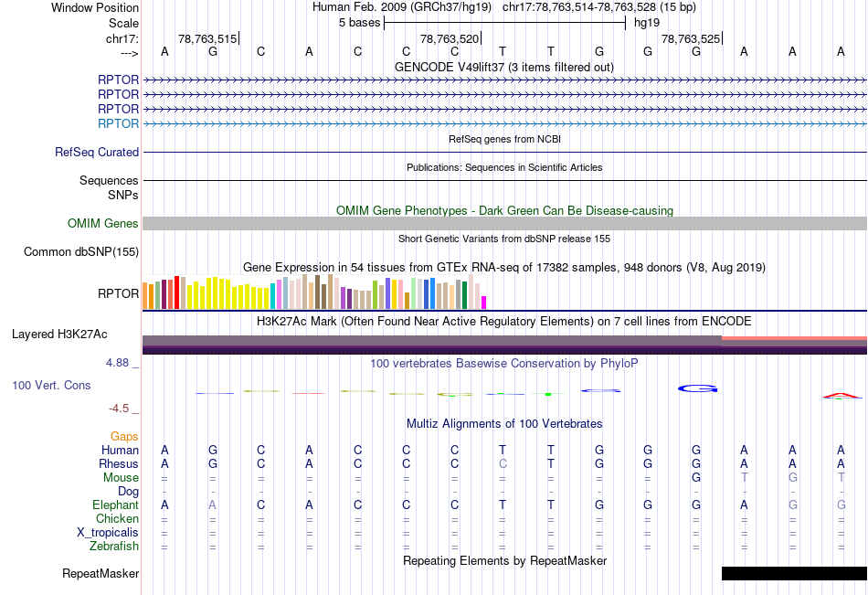Viewport: 868px width, 595px height.
Task: Click the Mouse alignment row label
Action: click(x=121, y=477)
